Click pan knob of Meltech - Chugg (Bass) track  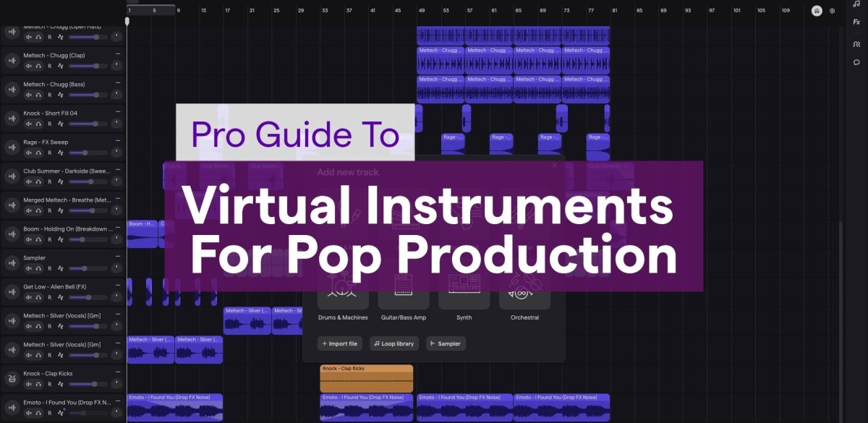click(x=116, y=95)
